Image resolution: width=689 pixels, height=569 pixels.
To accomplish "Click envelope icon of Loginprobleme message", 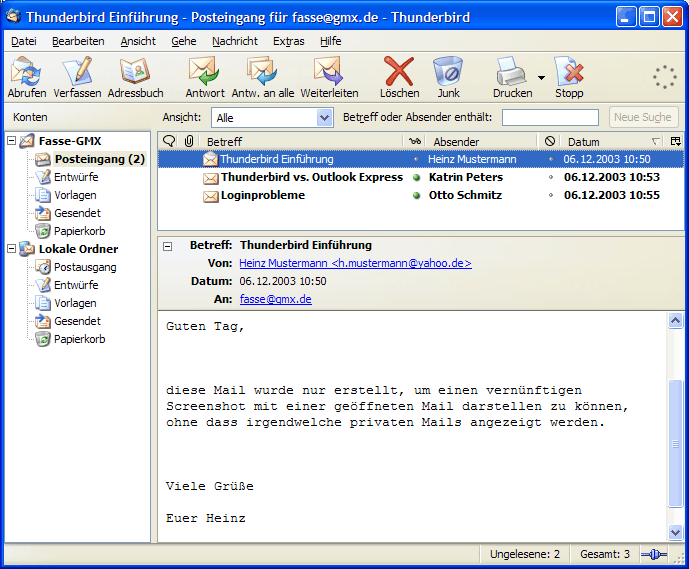I will [210, 196].
